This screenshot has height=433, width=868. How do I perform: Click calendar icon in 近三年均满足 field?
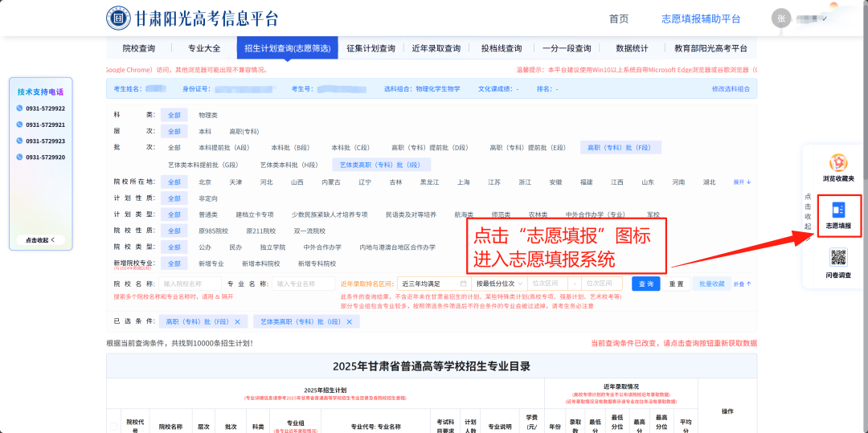(x=464, y=284)
